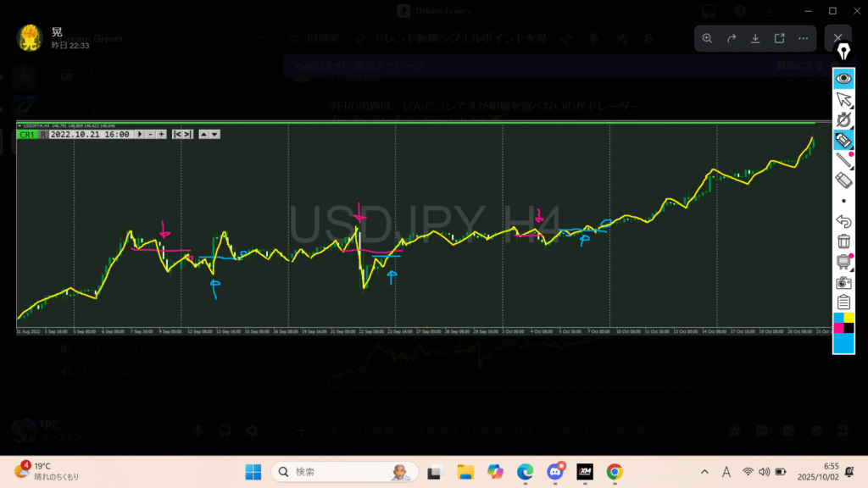Click the down triangle button on chart bar
Image resolution: width=868 pixels, height=488 pixels.
pos(215,134)
